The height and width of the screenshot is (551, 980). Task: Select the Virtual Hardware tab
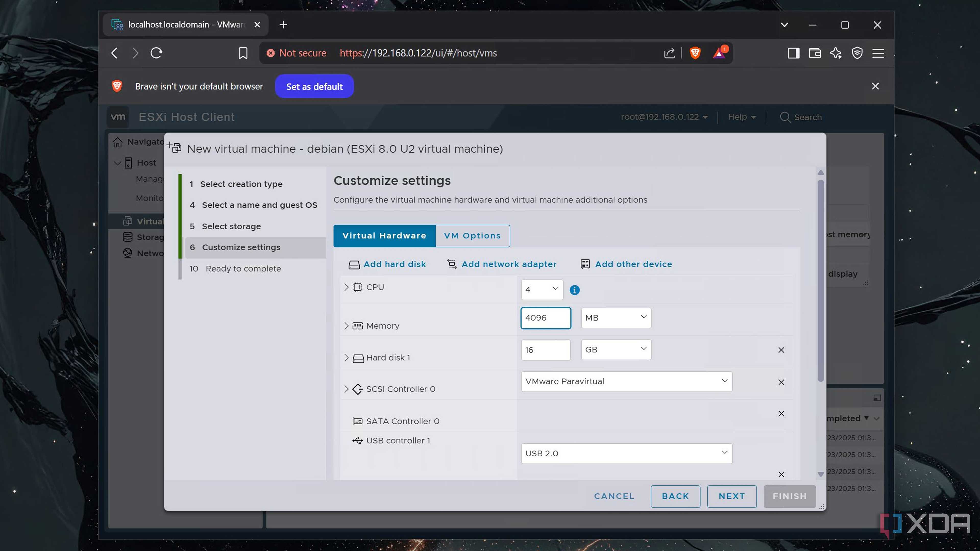point(384,236)
